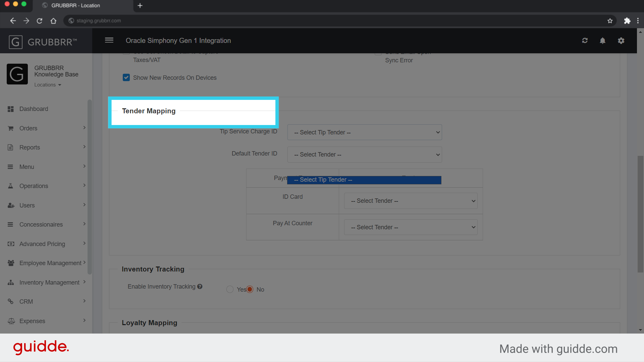Screen dimensions: 644x362
Task: Click the Inventory Management hierarchy icon
Action: [x=11, y=283]
